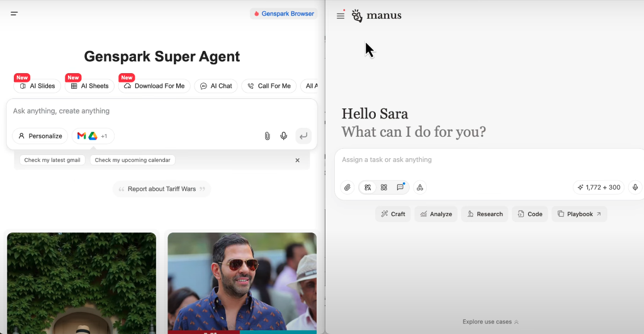Open the ivy-covered building thumbnail card
The height and width of the screenshot is (334, 644).
[81, 283]
